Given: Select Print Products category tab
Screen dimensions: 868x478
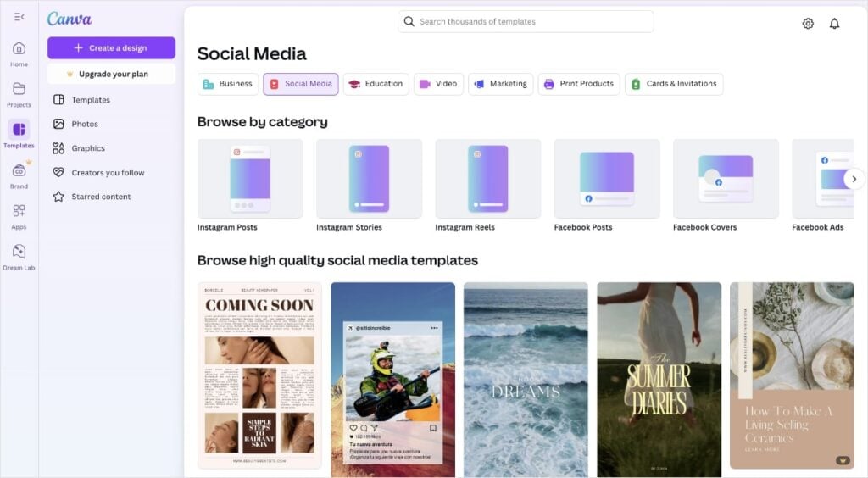Looking at the screenshot, I should tap(579, 84).
